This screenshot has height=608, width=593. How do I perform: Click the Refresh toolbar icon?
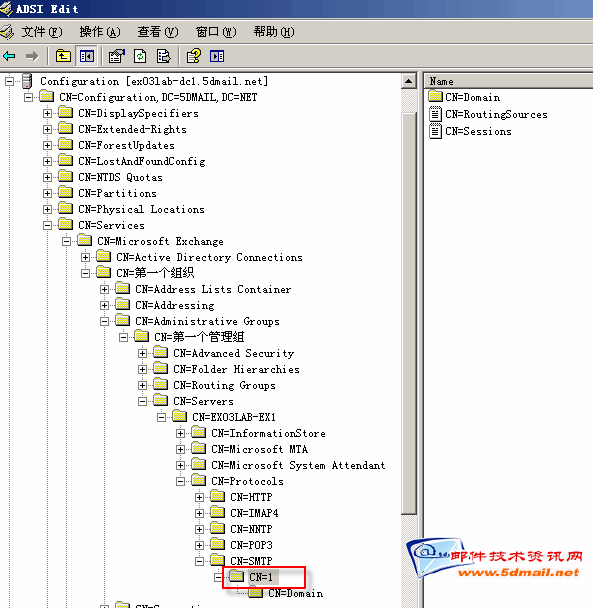140,56
